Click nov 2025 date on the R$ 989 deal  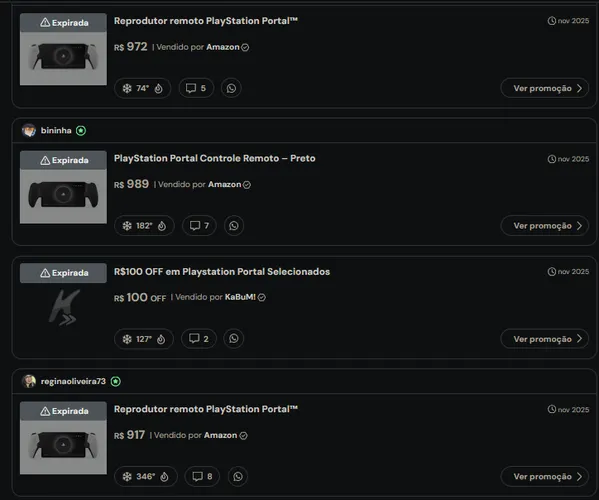(568, 159)
